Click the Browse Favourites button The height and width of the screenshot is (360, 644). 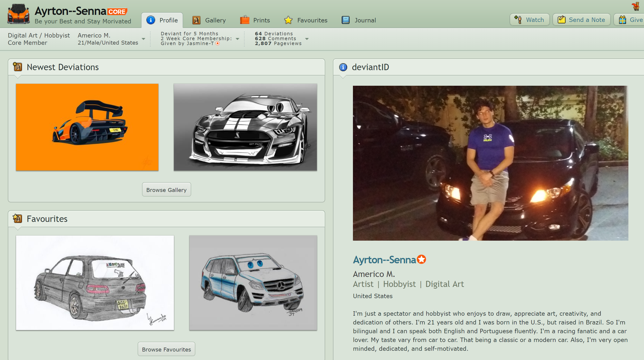(x=167, y=349)
